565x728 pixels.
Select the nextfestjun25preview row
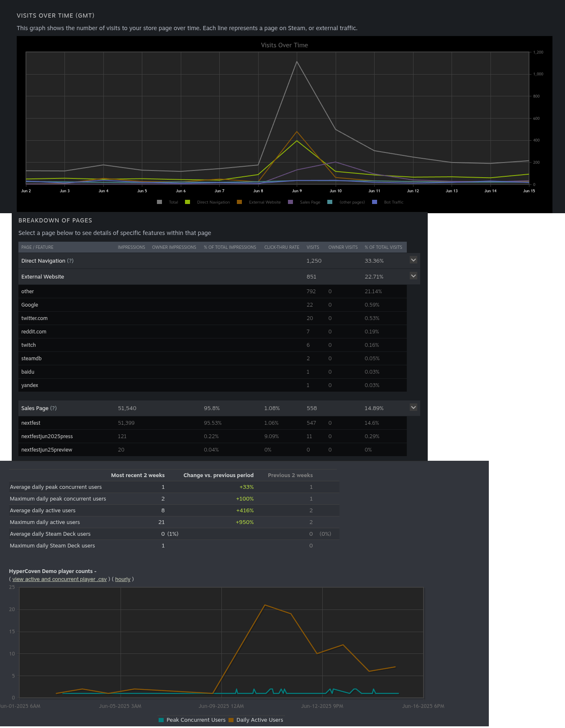tap(213, 450)
